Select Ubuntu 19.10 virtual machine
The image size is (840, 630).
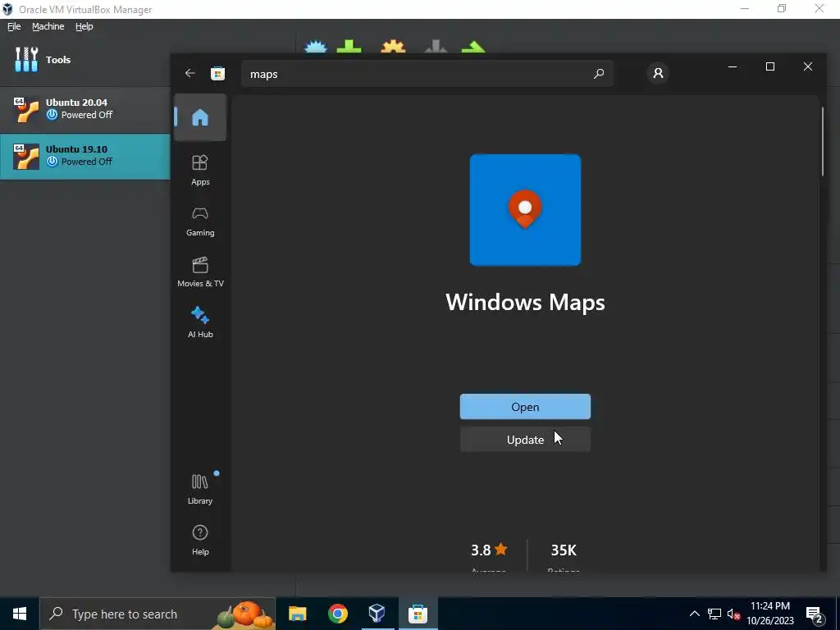(x=85, y=156)
